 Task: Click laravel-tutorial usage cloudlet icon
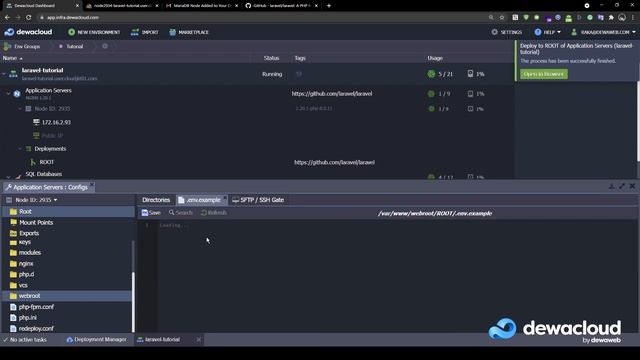[431, 74]
